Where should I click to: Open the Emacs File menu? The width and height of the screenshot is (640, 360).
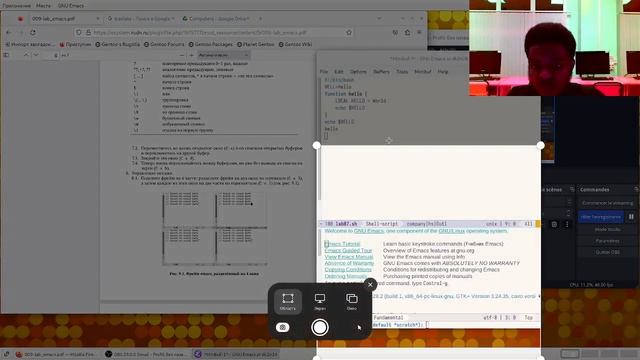324,71
